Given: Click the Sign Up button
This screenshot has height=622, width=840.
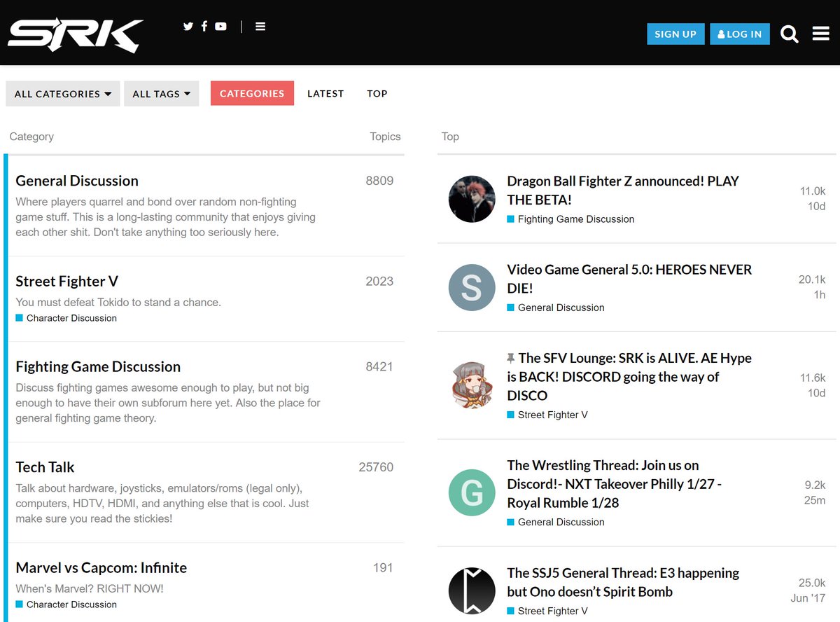Looking at the screenshot, I should click(x=675, y=34).
